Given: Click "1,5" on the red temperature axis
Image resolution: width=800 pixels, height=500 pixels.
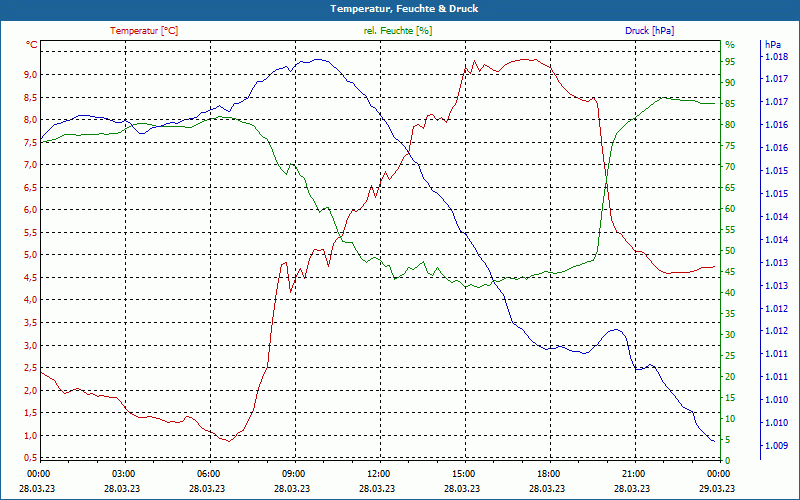Looking at the screenshot, I should pos(31,413).
